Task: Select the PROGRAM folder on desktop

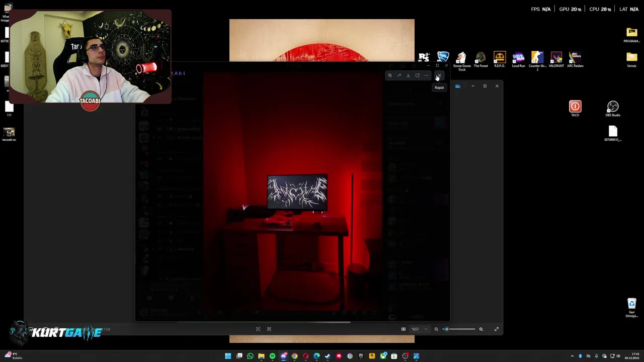Action: coord(631,35)
